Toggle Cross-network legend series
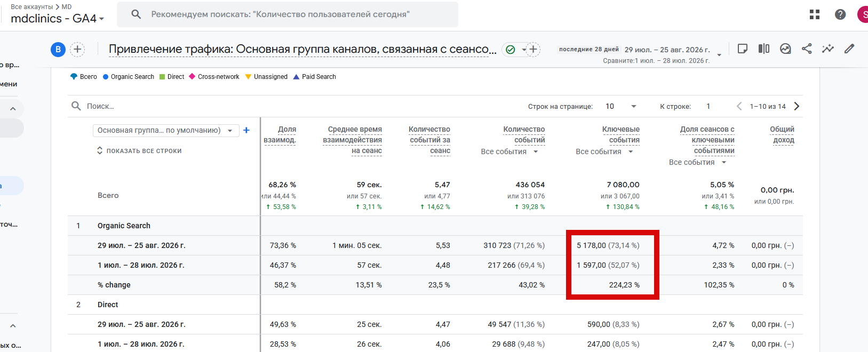This screenshot has width=868, height=352. coord(214,77)
